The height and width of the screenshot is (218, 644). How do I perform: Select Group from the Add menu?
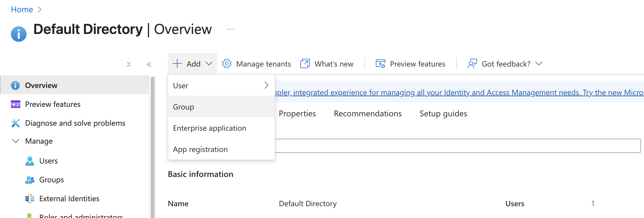click(184, 107)
